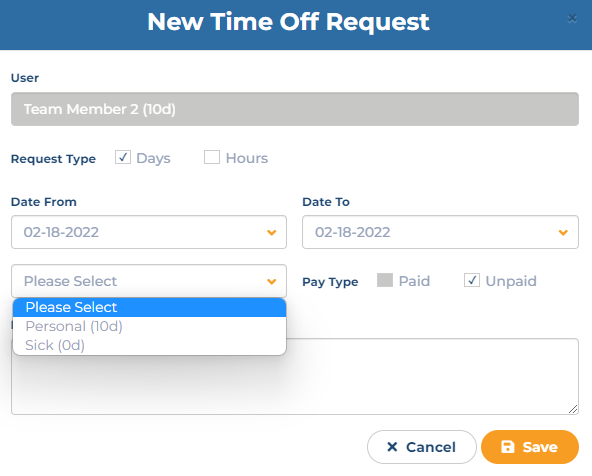The height and width of the screenshot is (476, 592).
Task: Click the disabled Team Member 2 user field
Action: click(295, 109)
